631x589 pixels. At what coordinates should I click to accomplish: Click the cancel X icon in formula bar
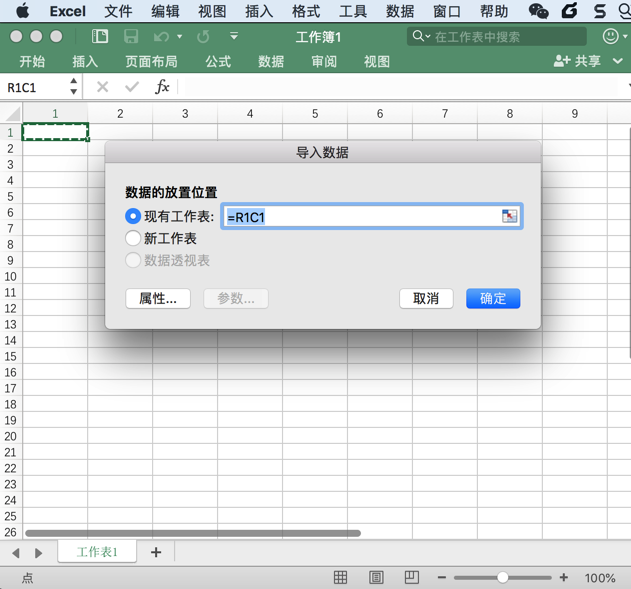(103, 86)
